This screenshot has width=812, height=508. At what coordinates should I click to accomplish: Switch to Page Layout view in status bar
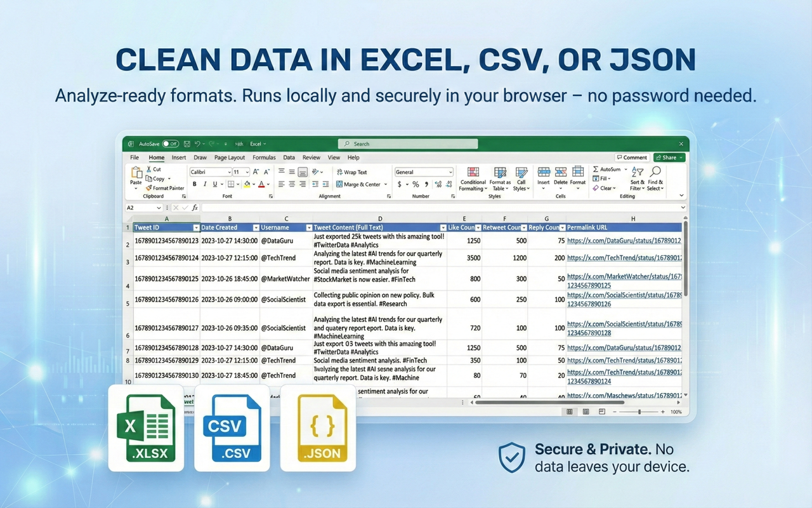click(x=586, y=411)
